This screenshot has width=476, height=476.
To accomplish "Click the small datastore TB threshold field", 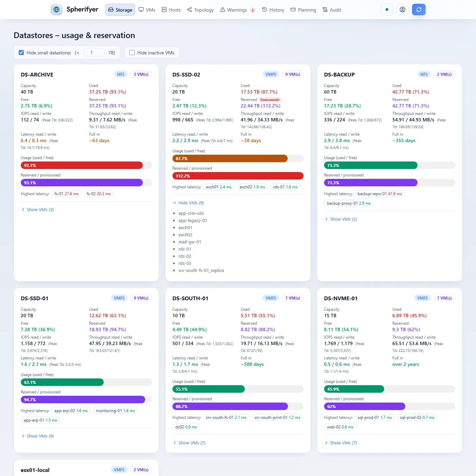I will [x=94, y=53].
